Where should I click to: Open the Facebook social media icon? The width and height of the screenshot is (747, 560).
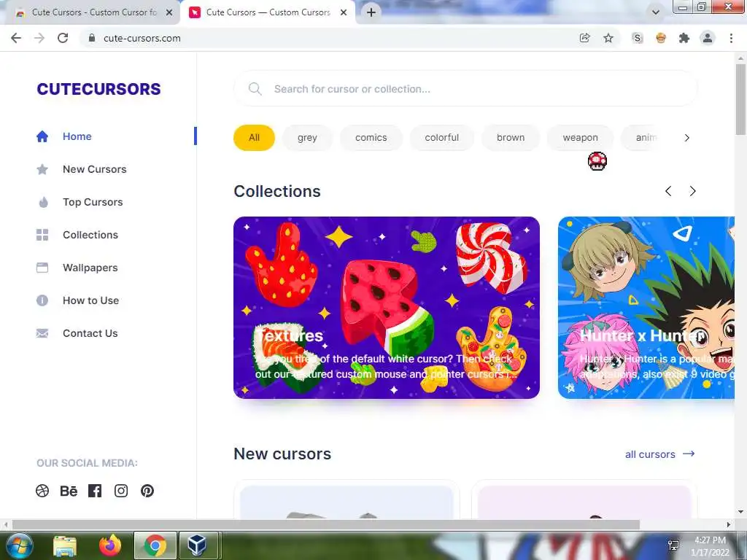coord(95,491)
